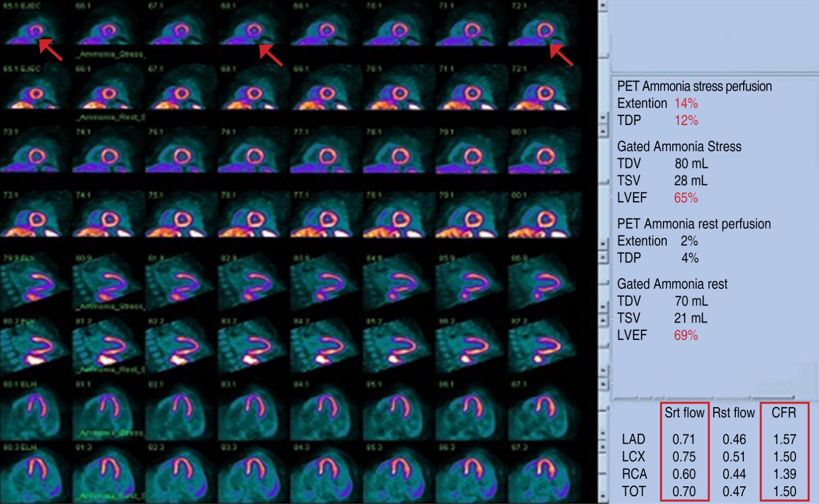
Task: Click the rightmost red arrow in top row
Action: coord(561,55)
